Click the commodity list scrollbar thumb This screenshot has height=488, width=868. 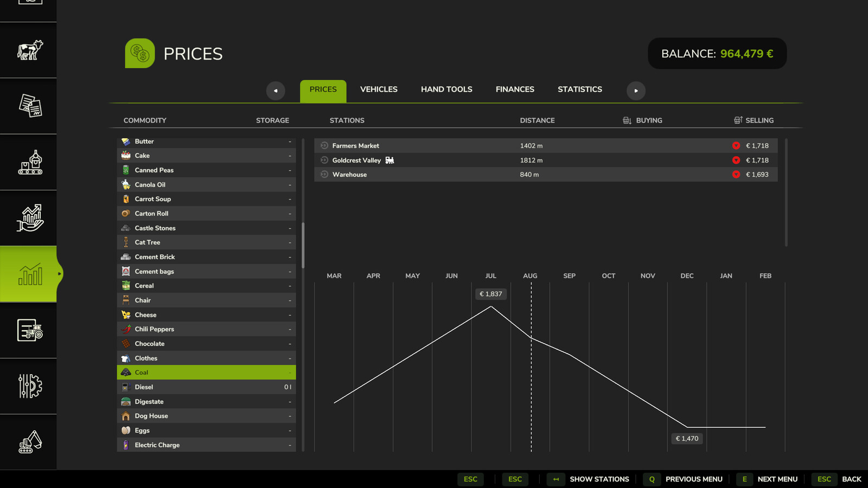(303, 245)
